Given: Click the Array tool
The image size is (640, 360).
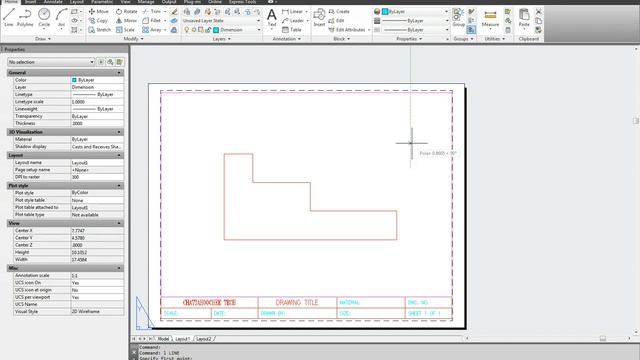Looking at the screenshot, I should 152,30.
